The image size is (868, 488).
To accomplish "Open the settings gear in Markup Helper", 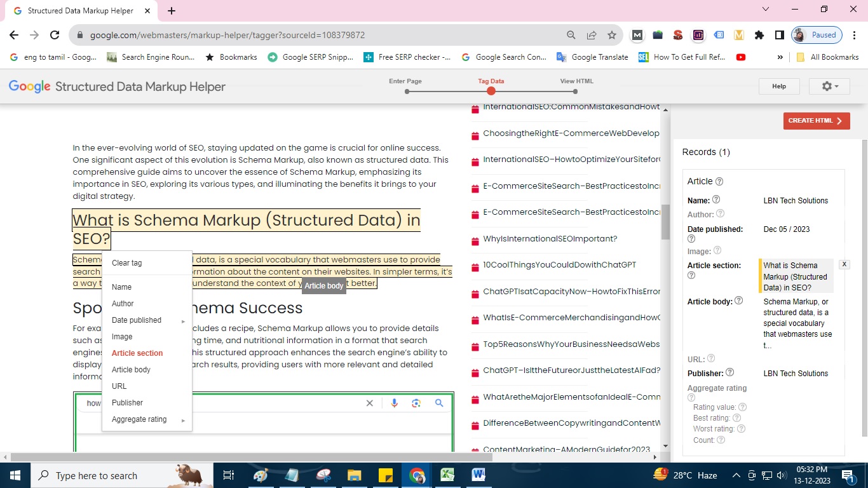I will coord(827,86).
